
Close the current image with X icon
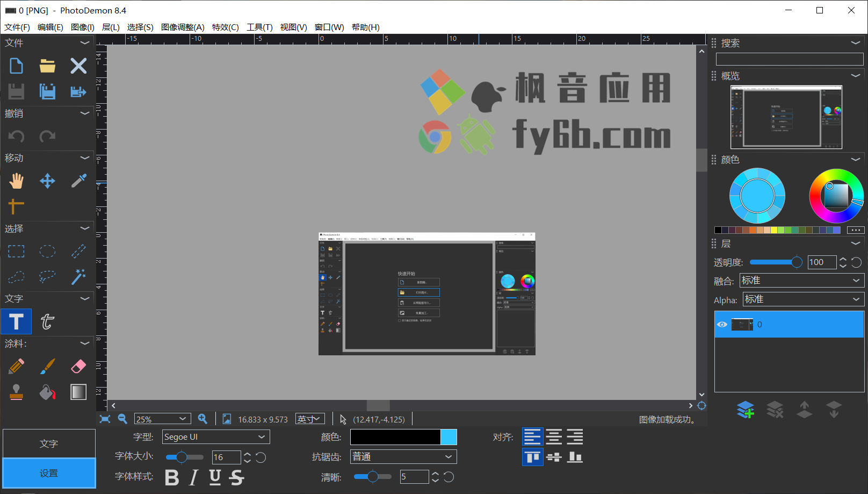point(78,66)
